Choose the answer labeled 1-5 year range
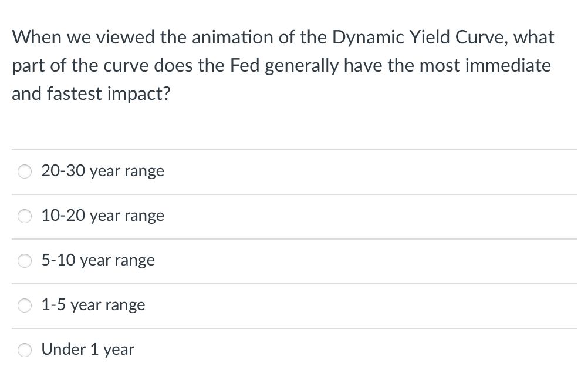This screenshot has height=383, width=588. click(93, 305)
